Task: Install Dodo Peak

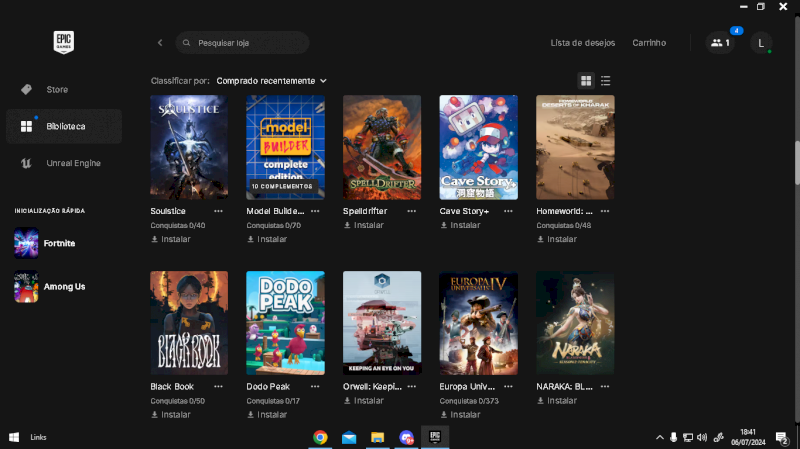Action: (x=267, y=415)
